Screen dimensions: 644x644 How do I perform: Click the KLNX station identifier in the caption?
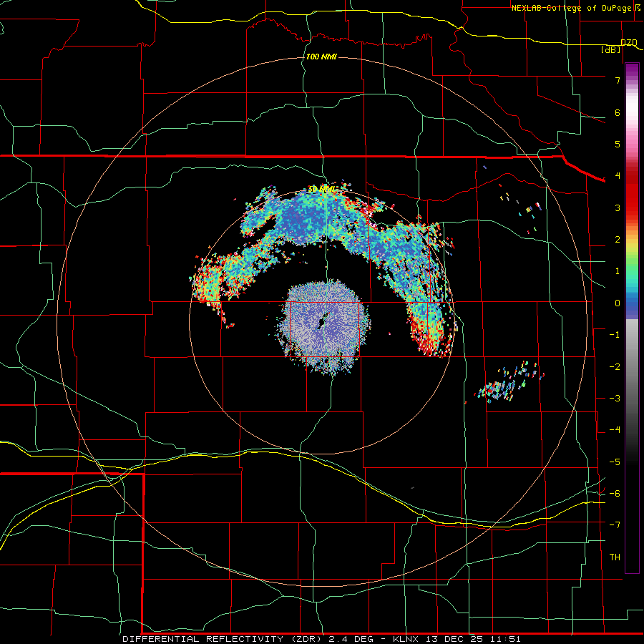(x=406, y=639)
